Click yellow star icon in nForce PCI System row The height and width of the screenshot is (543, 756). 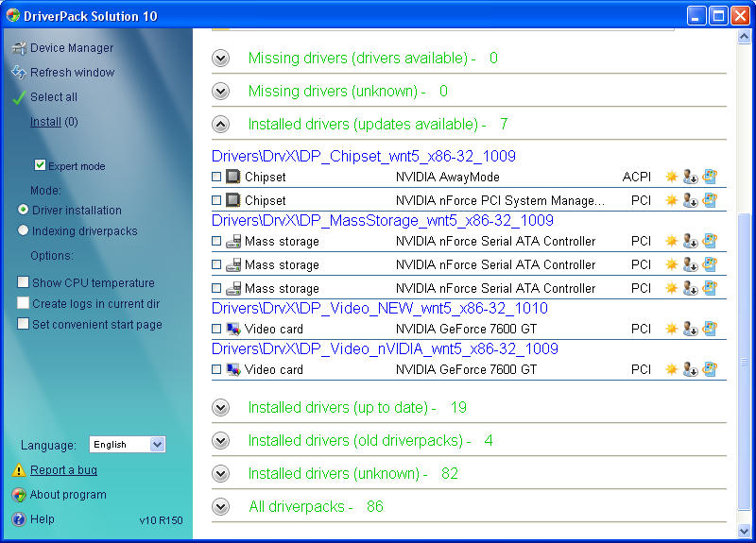(671, 200)
